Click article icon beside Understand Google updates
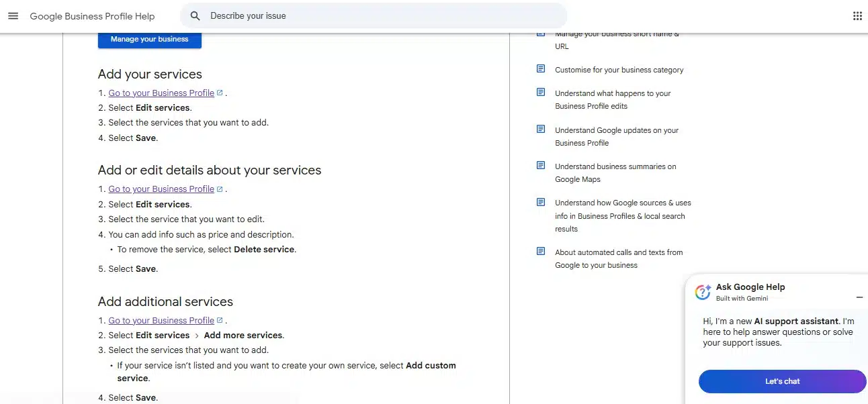 pyautogui.click(x=541, y=130)
